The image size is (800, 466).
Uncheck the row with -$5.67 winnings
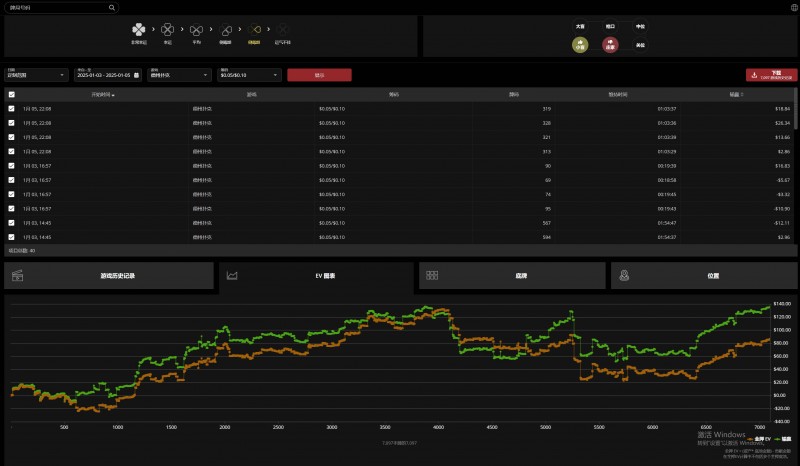pos(11,180)
